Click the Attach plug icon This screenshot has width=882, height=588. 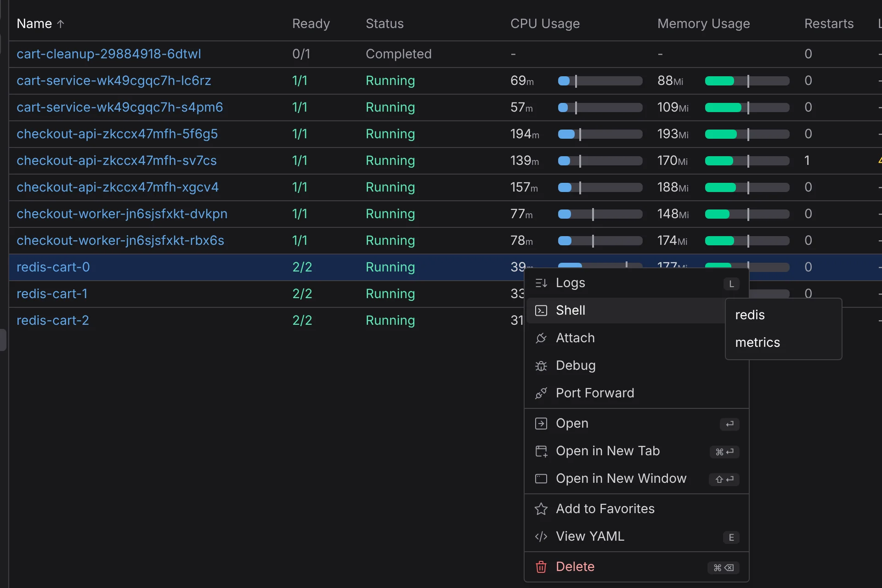tap(541, 338)
